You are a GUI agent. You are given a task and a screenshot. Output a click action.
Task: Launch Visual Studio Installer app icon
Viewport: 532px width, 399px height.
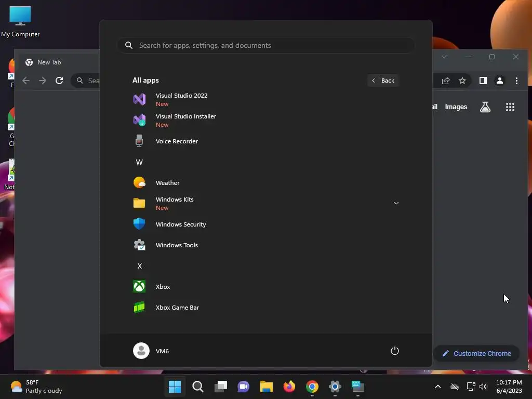(139, 120)
